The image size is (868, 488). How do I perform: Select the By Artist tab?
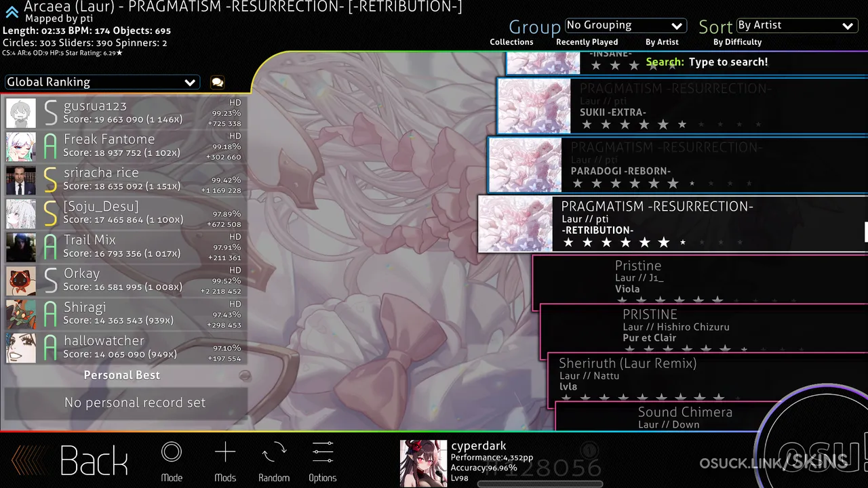[662, 42]
